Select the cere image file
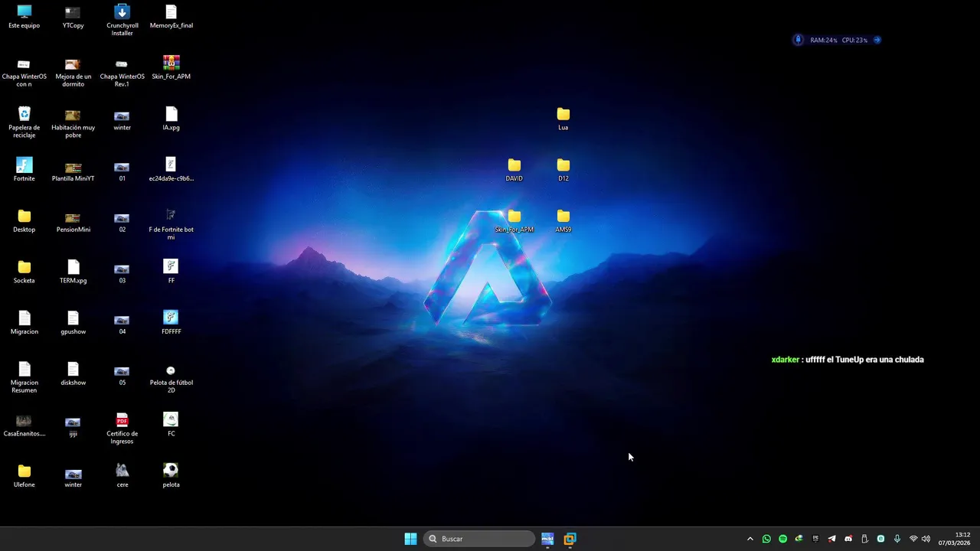 pos(122,476)
